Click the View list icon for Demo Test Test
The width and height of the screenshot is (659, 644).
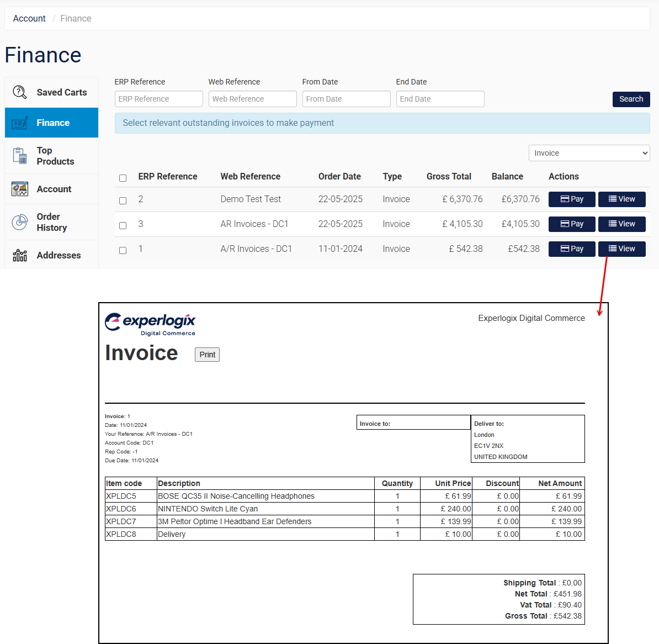[612, 199]
